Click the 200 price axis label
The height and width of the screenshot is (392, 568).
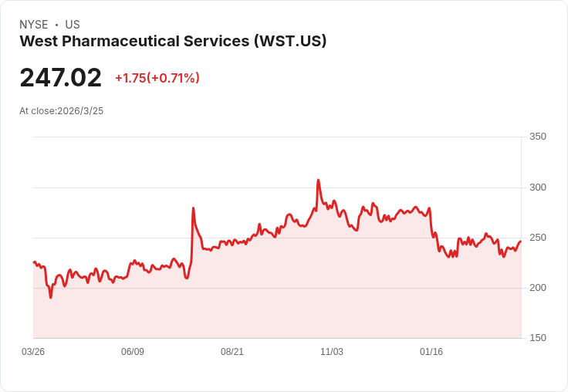pos(538,288)
